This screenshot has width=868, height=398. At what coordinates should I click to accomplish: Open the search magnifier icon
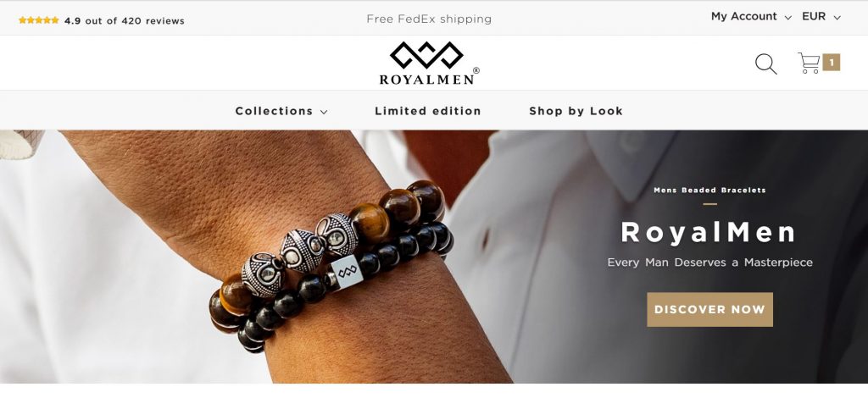(766, 64)
